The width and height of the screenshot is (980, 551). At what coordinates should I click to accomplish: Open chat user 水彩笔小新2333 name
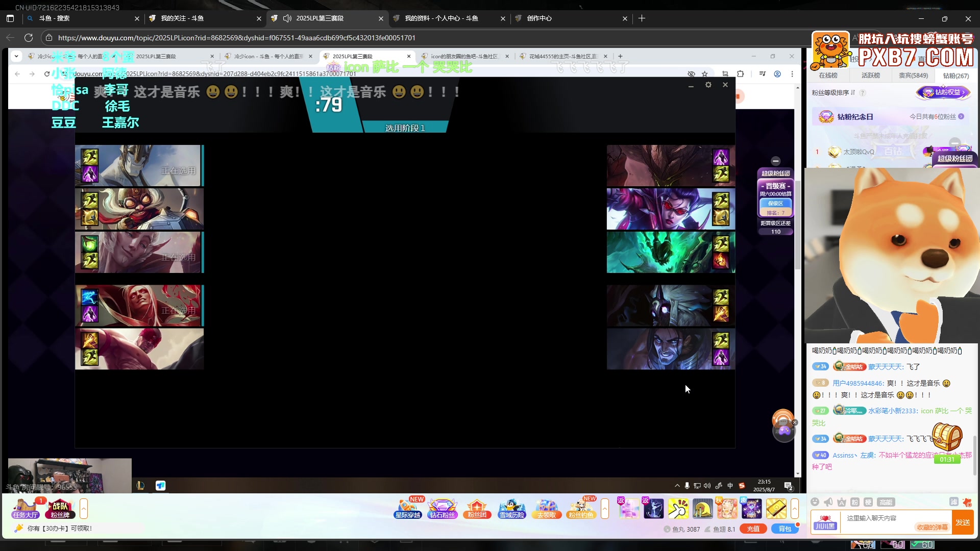[x=893, y=411]
